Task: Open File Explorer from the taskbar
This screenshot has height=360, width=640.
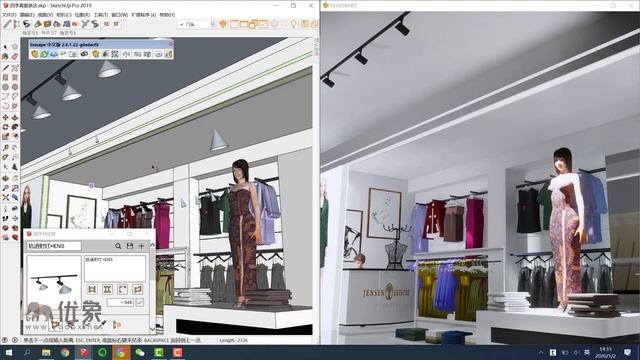Action: pos(46,352)
